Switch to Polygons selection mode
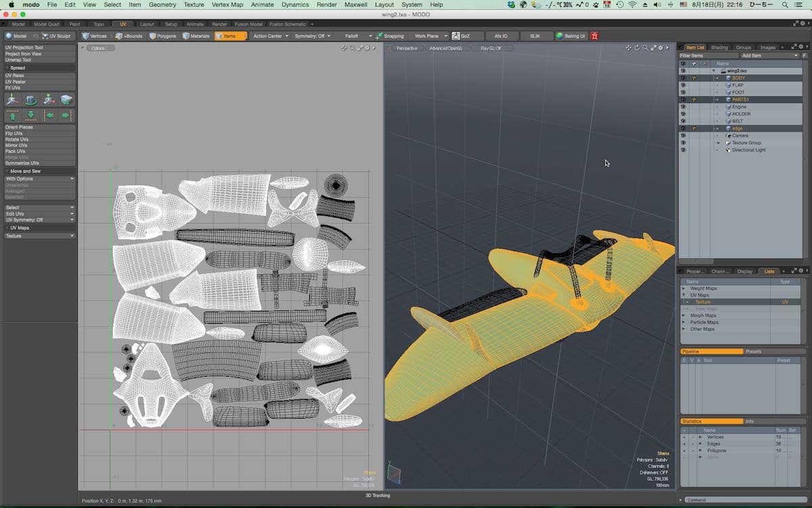 click(x=162, y=36)
